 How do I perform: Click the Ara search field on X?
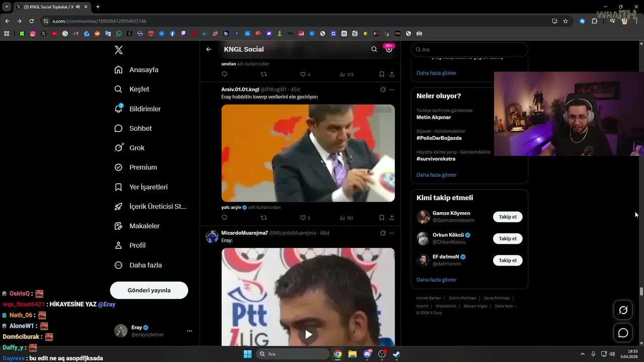click(x=469, y=50)
